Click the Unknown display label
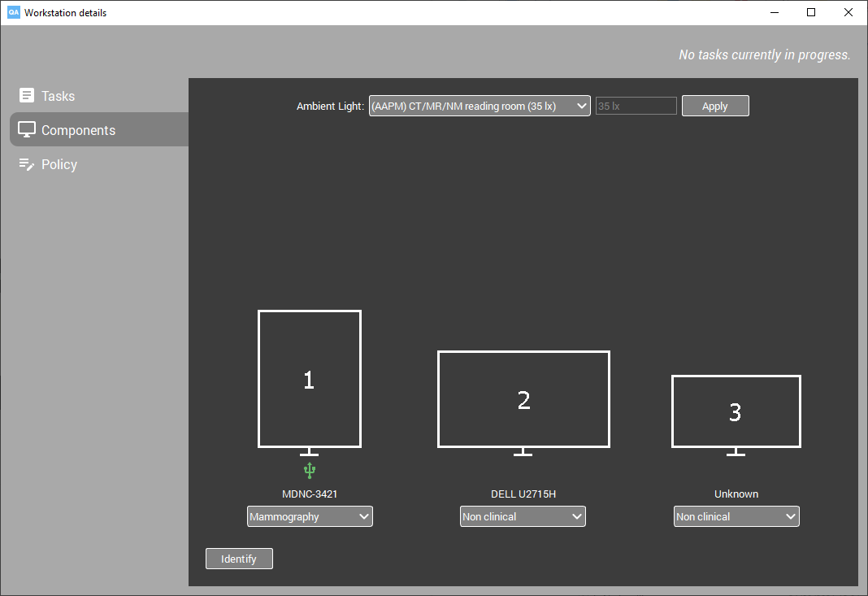This screenshot has height=596, width=868. pos(736,494)
